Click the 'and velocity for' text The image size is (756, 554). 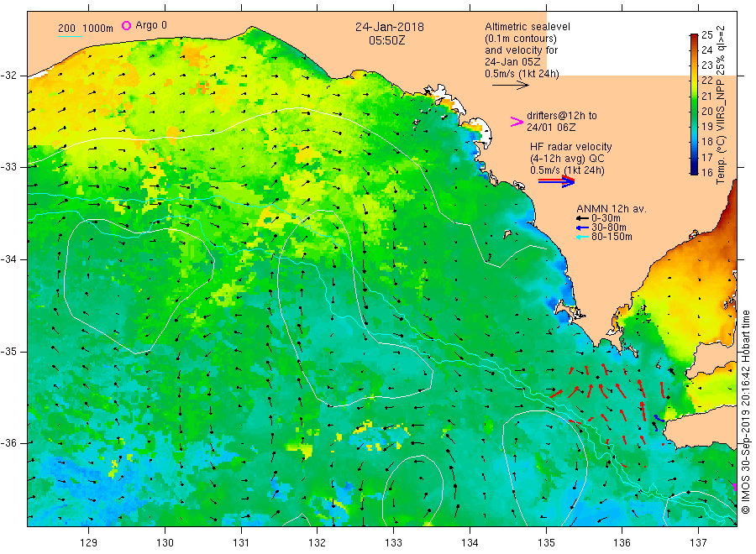521,50
